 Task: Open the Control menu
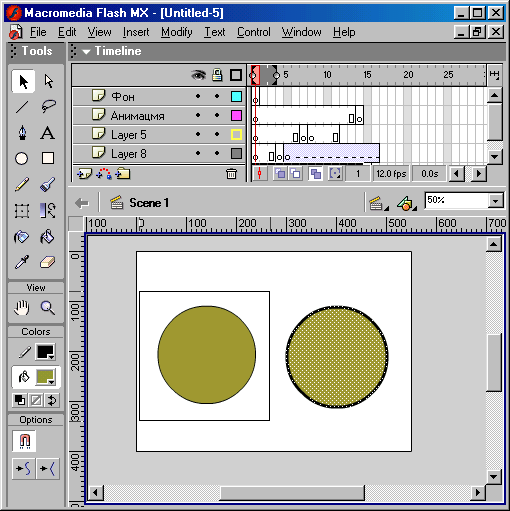(x=254, y=32)
